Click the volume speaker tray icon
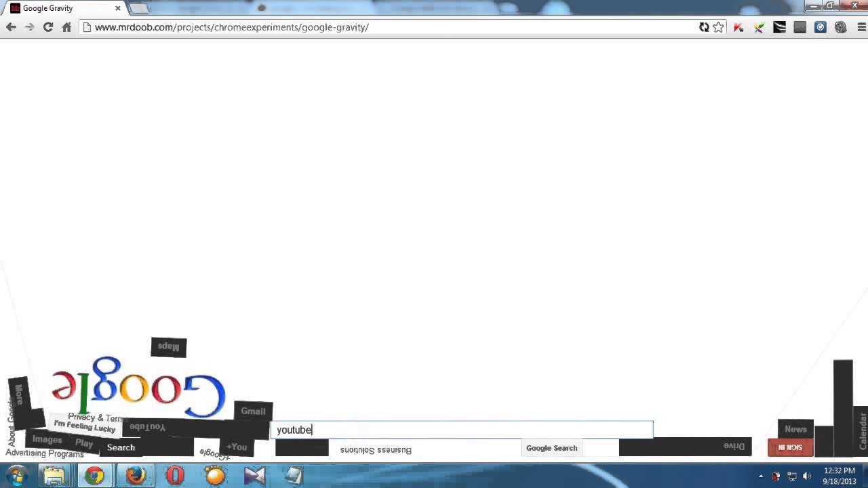 (806, 476)
